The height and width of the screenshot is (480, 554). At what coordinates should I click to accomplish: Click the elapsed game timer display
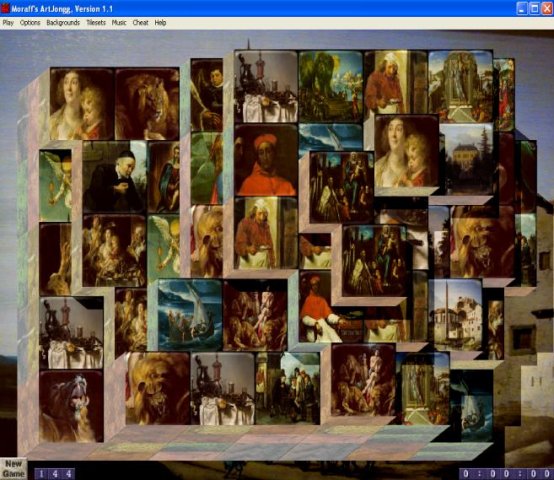tap(506, 474)
